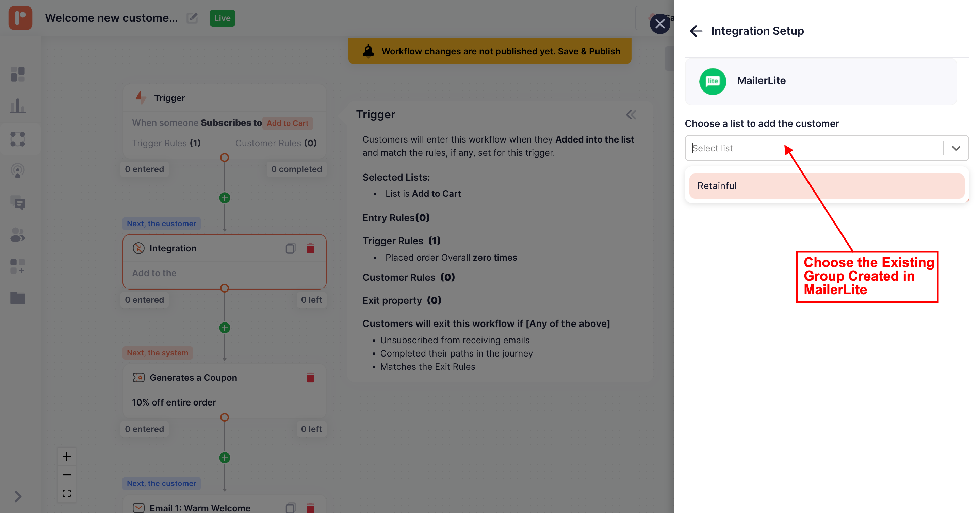
Task: Open the analytics bar chart sidebar icon
Action: click(x=17, y=106)
